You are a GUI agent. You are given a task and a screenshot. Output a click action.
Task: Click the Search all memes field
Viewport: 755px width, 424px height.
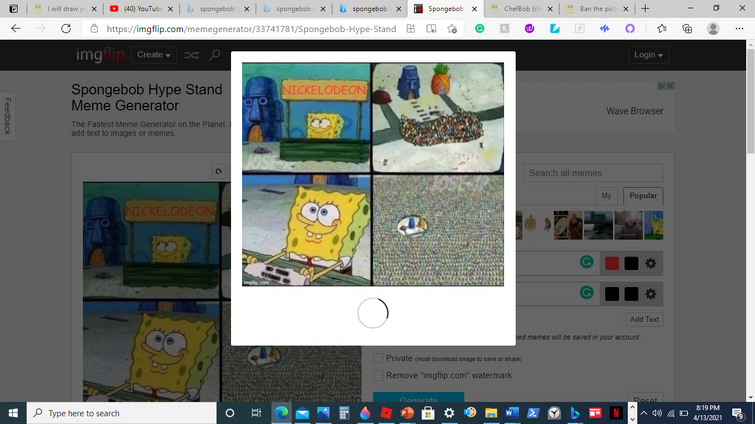(x=593, y=173)
